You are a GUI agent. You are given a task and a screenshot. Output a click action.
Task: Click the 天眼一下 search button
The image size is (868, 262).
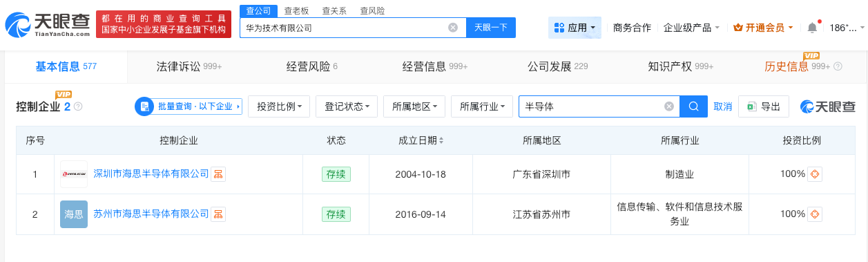click(491, 28)
